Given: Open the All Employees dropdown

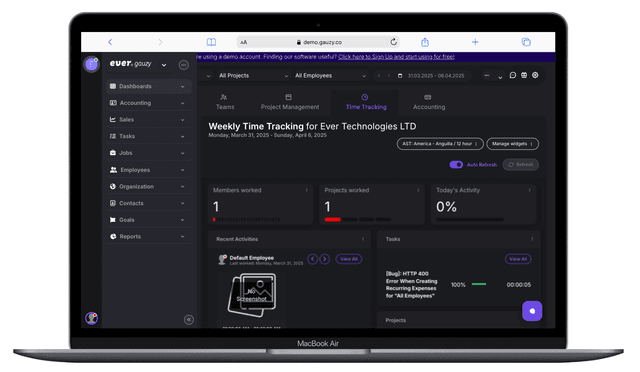Looking at the screenshot, I should 330,76.
